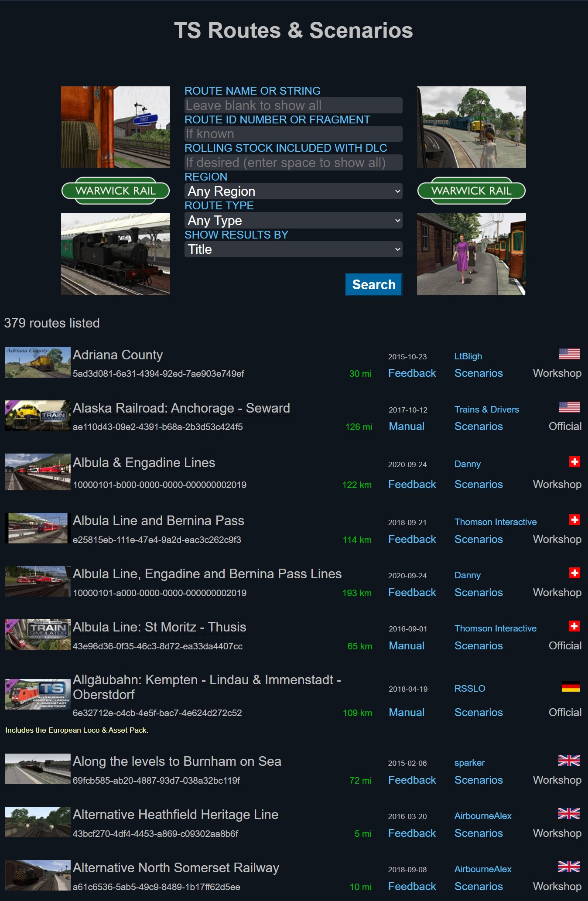Open RSSLO author link
This screenshot has height=901, width=588.
click(x=470, y=689)
